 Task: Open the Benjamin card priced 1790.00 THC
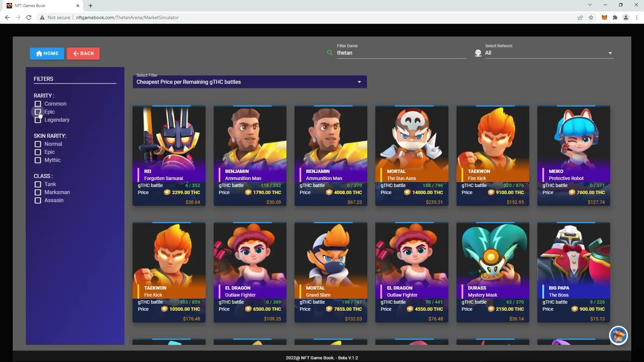pyautogui.click(x=250, y=155)
